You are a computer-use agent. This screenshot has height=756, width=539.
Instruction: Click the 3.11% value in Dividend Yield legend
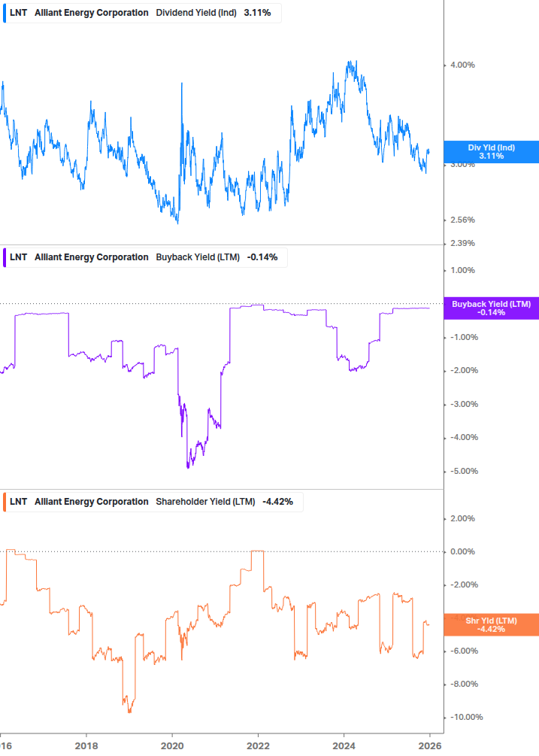tap(257, 13)
